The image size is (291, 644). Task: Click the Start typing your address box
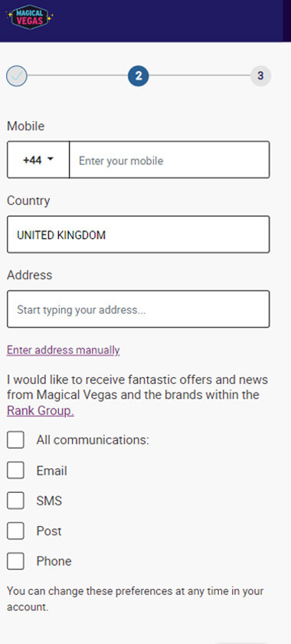pyautogui.click(x=139, y=309)
